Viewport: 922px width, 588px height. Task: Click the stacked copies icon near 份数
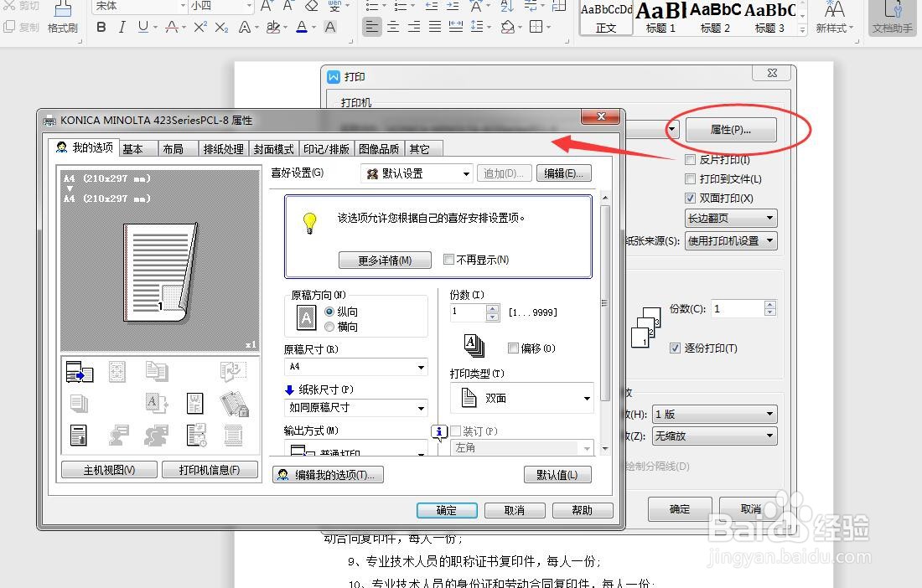(473, 346)
